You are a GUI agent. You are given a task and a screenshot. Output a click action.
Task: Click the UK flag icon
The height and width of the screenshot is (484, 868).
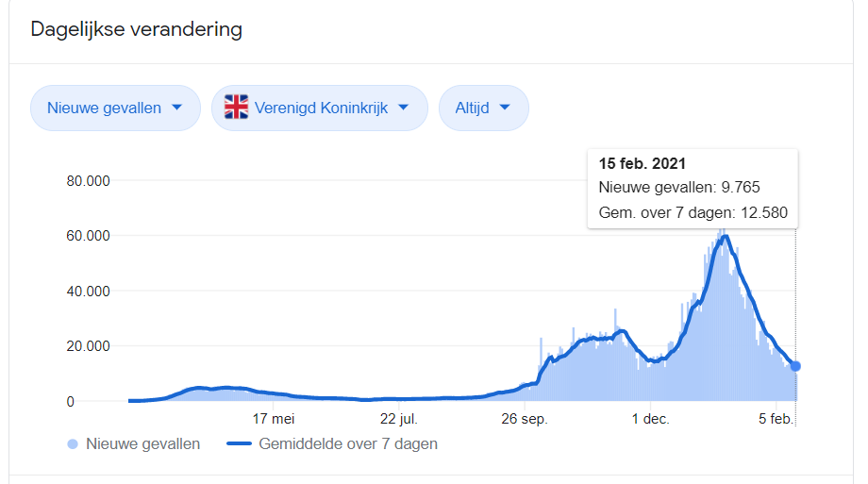[237, 108]
